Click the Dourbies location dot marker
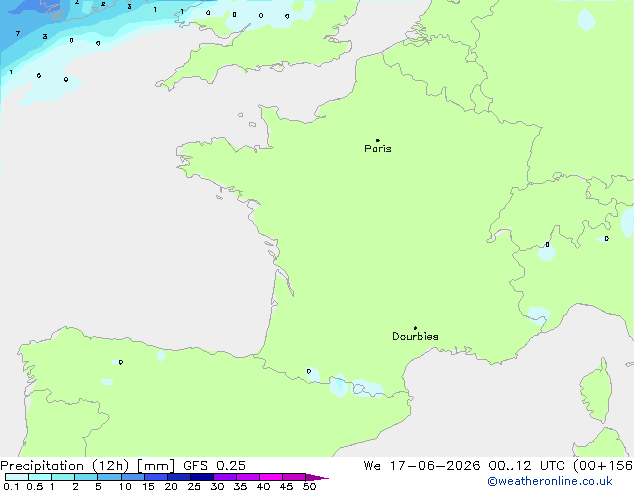The height and width of the screenshot is (490, 634). [x=415, y=328]
